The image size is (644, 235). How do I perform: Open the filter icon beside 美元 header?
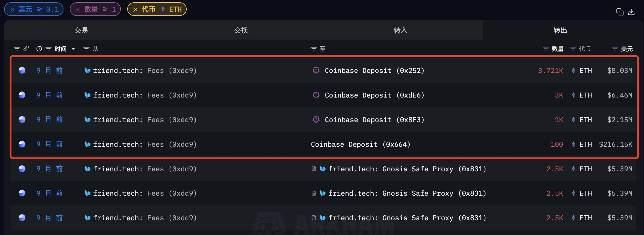614,49
